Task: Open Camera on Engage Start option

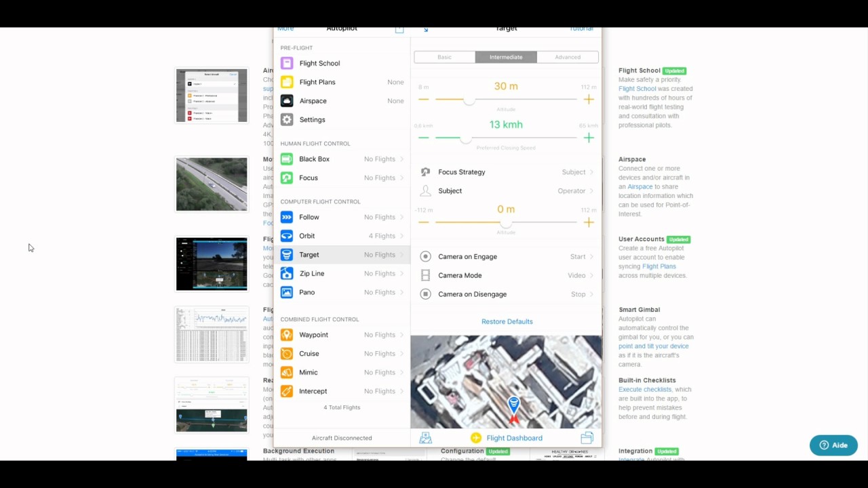Action: pyautogui.click(x=582, y=257)
